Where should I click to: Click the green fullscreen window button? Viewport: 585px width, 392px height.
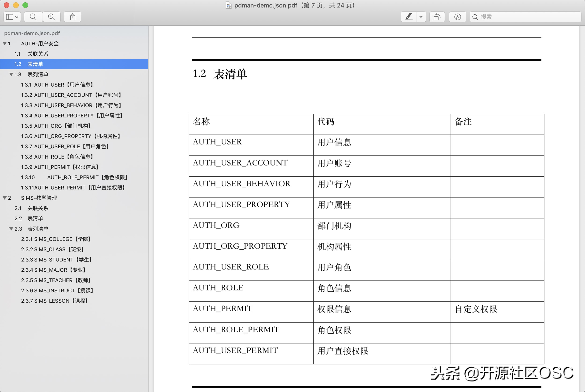[x=25, y=5]
